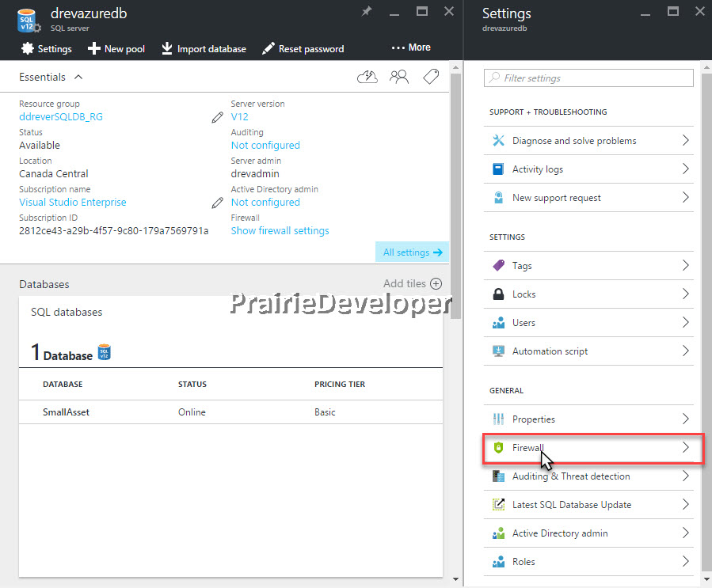
Task: Expand Properties chevron arrow
Action: coord(686,419)
